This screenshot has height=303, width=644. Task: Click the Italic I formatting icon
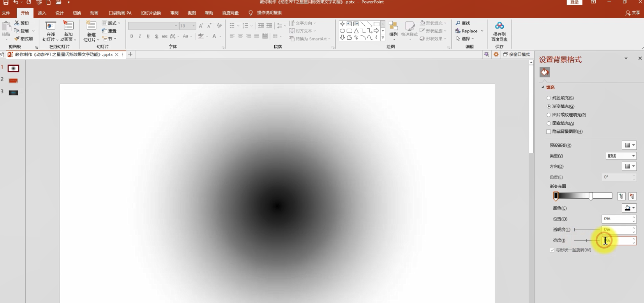click(x=140, y=36)
